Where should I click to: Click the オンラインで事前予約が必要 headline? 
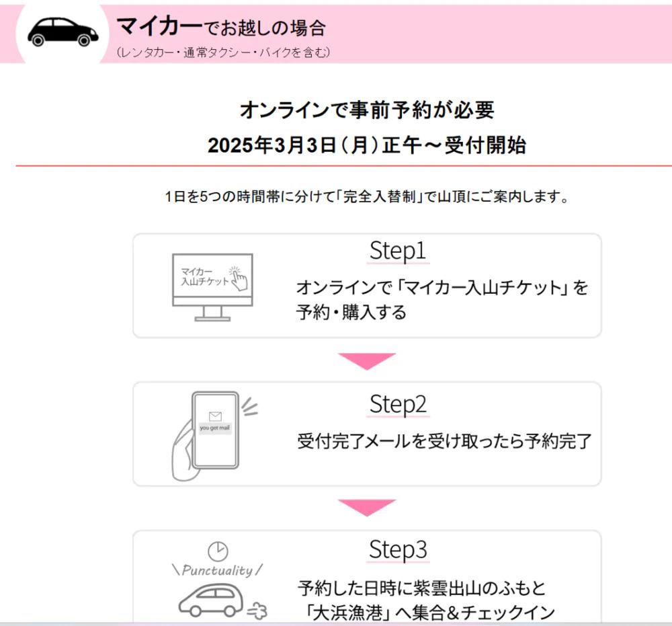(367, 110)
